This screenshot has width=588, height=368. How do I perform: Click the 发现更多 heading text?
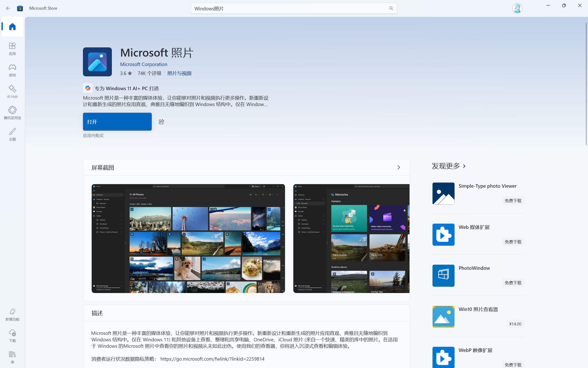(446, 166)
